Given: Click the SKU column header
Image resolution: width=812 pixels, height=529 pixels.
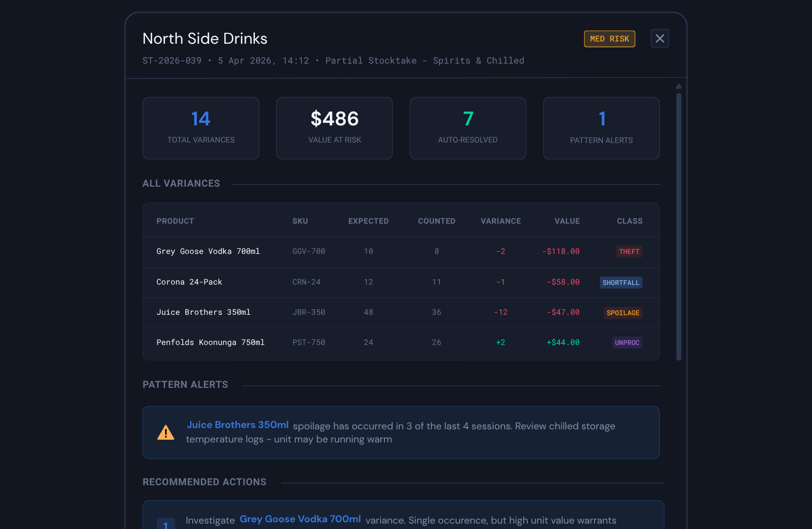Looking at the screenshot, I should click(x=300, y=221).
